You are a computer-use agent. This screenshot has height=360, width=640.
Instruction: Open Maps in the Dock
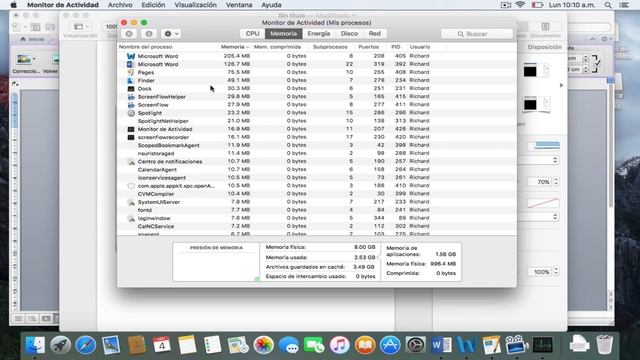(238, 345)
